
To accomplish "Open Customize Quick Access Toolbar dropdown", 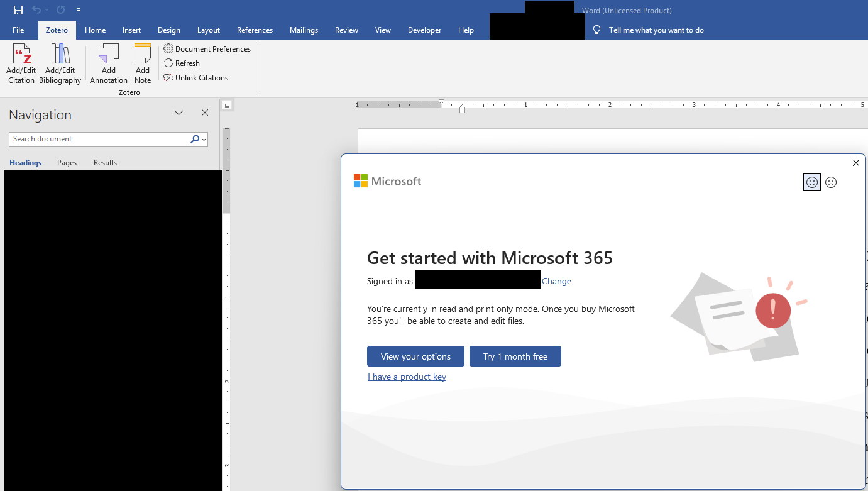I will pos(79,10).
